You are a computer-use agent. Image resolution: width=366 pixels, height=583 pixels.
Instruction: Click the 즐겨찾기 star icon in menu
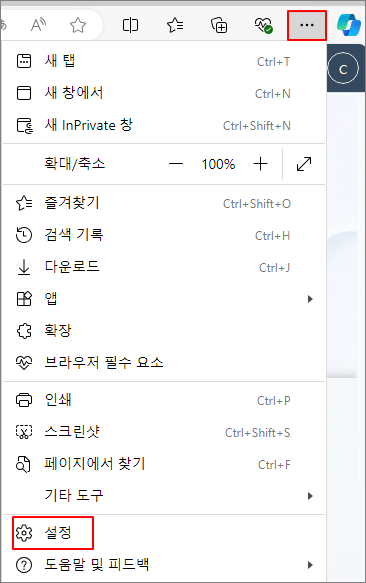click(24, 203)
